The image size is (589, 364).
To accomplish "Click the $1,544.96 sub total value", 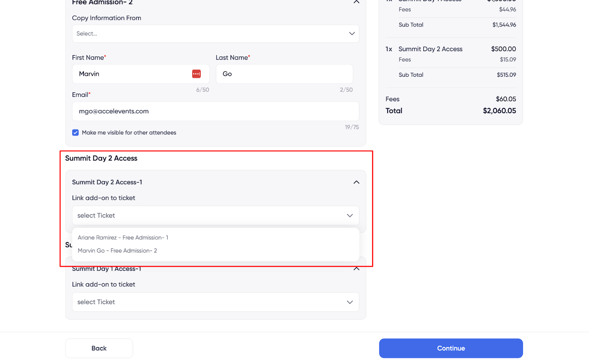I will (x=504, y=25).
